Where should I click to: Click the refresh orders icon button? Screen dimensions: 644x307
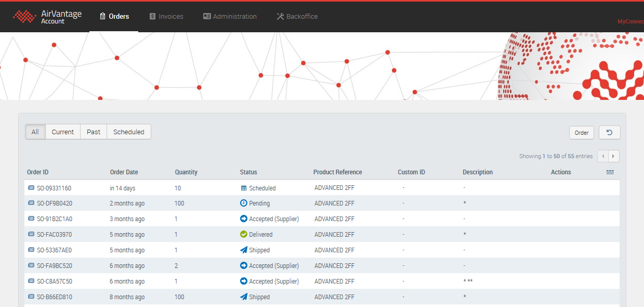coord(609,133)
